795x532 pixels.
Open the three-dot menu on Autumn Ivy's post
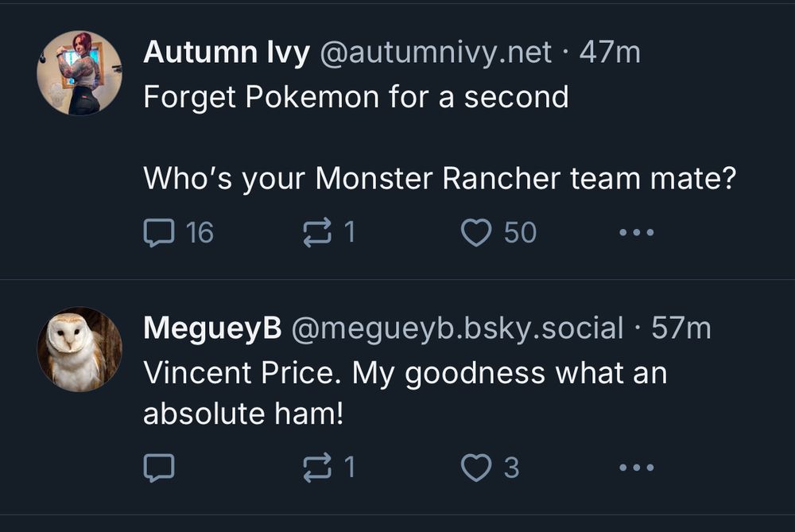[636, 231]
